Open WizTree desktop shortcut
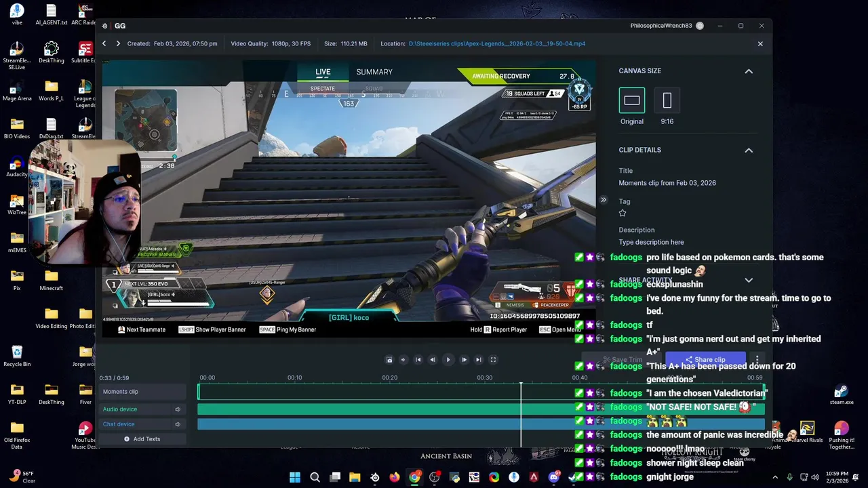Screen dimensions: 868x488 [x=17, y=204]
